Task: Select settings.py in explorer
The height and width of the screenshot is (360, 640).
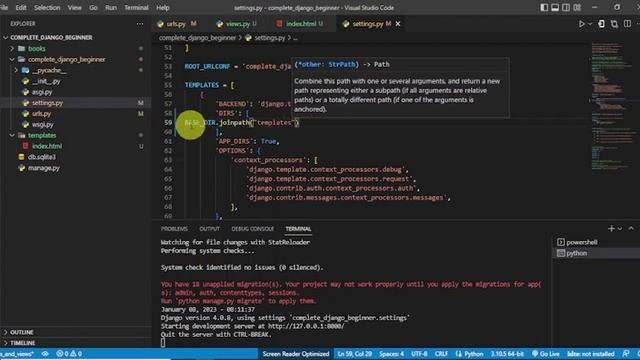Action: pos(47,103)
